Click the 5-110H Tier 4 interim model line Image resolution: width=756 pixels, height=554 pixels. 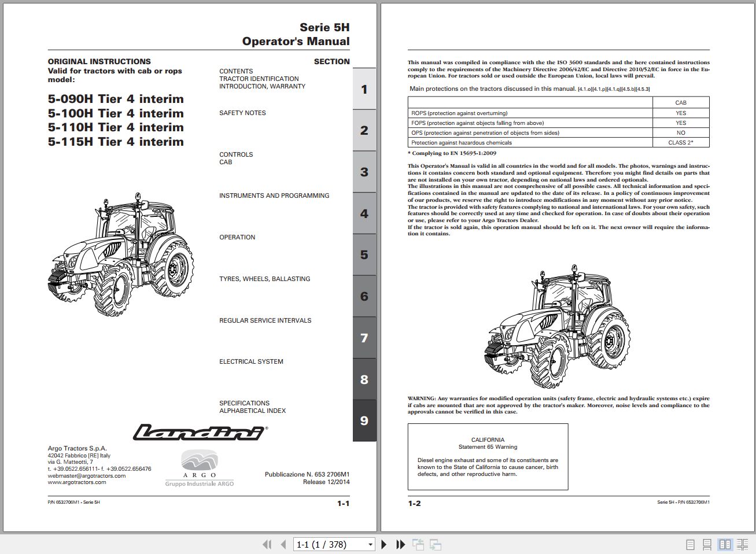[x=116, y=127]
